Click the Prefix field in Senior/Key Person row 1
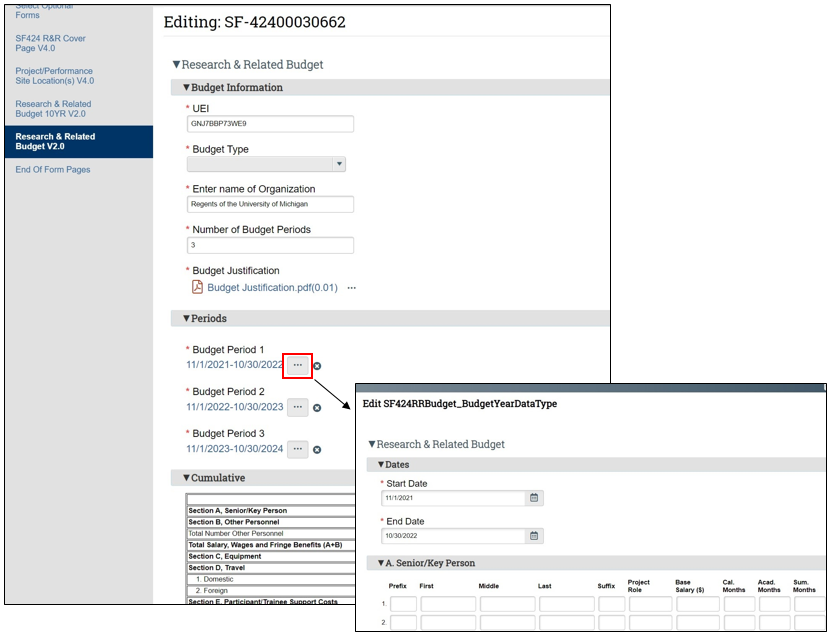The image size is (830, 635). (x=403, y=604)
